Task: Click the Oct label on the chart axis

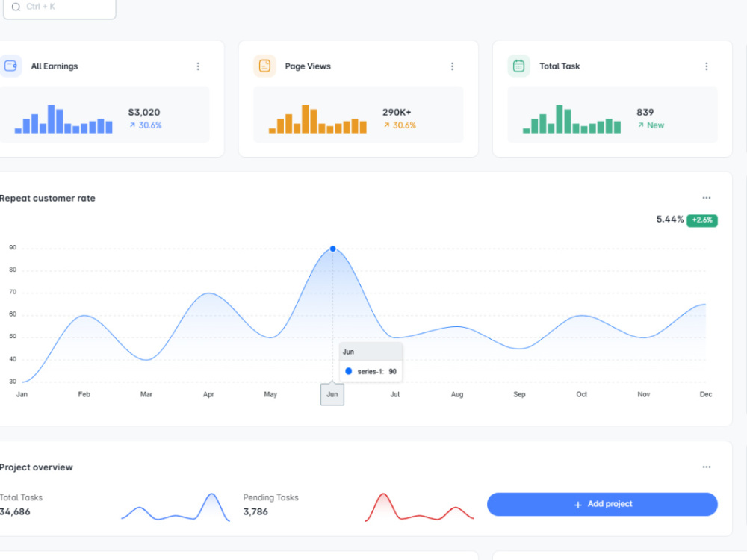Action: tap(581, 394)
